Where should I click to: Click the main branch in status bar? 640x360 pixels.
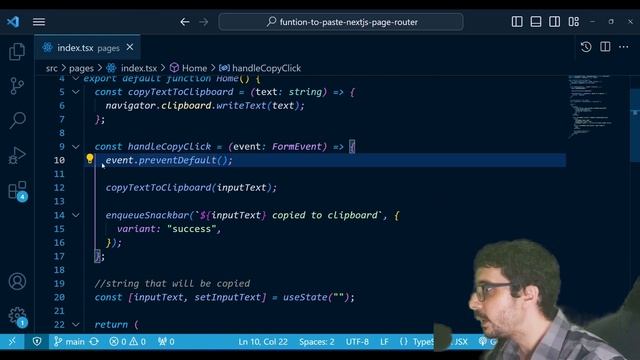tap(69, 342)
